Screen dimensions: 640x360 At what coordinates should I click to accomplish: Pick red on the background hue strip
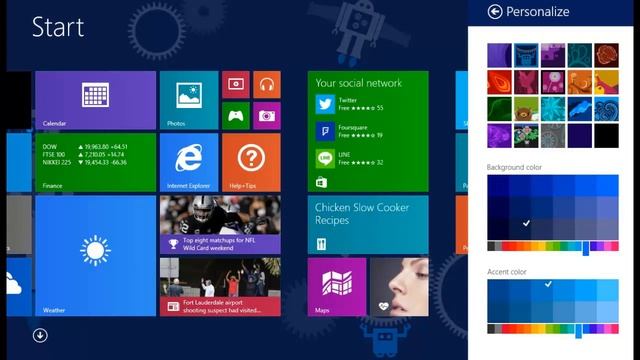pyautogui.click(x=506, y=246)
